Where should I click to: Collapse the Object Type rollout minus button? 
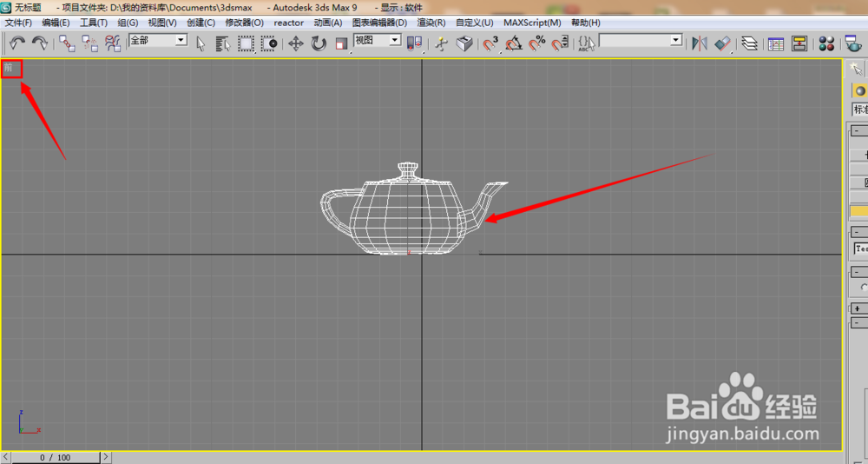(x=858, y=130)
